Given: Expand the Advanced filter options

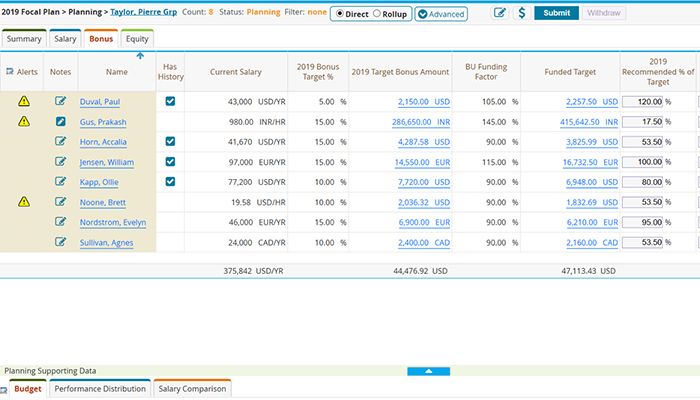Looking at the screenshot, I should [x=440, y=14].
